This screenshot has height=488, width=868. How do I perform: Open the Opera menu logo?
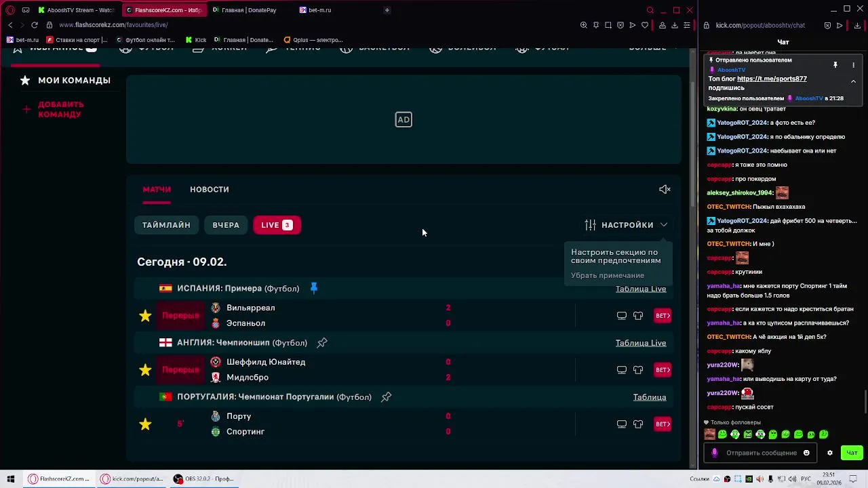(x=10, y=10)
